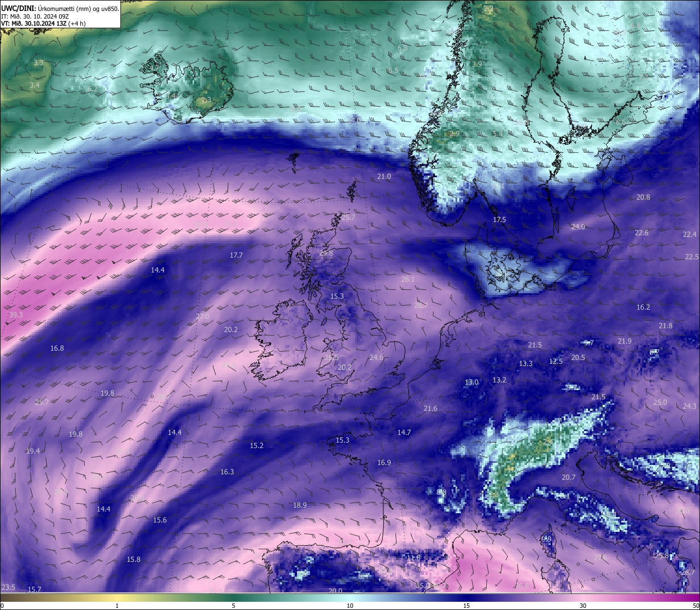Click the 20.8 value label
The height and width of the screenshot is (610, 700).
point(643,197)
